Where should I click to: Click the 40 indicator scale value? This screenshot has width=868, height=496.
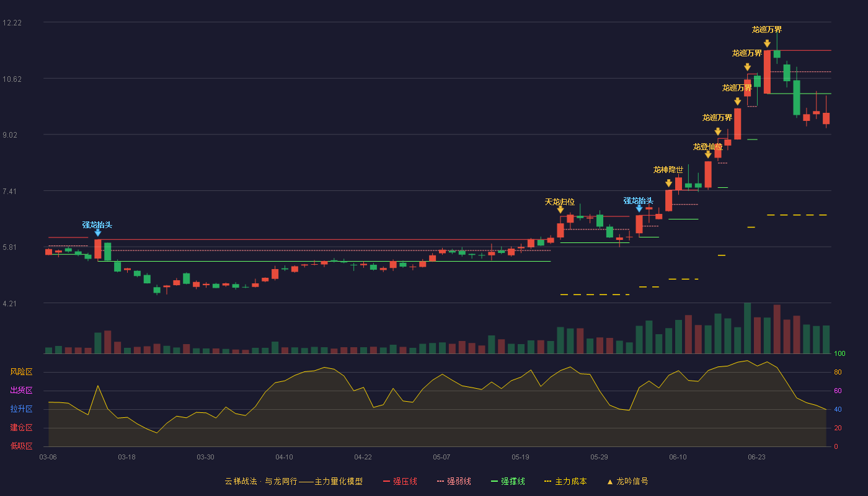tap(838, 410)
